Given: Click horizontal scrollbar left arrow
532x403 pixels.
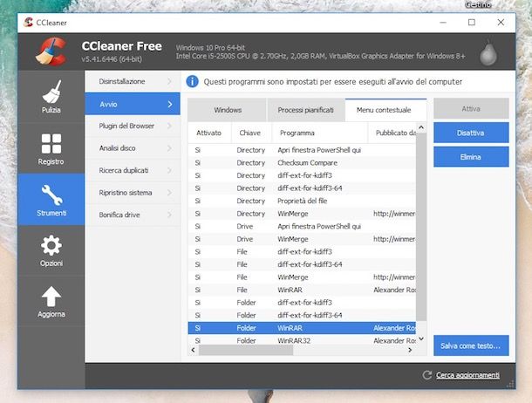Looking at the screenshot, I should [x=193, y=350].
